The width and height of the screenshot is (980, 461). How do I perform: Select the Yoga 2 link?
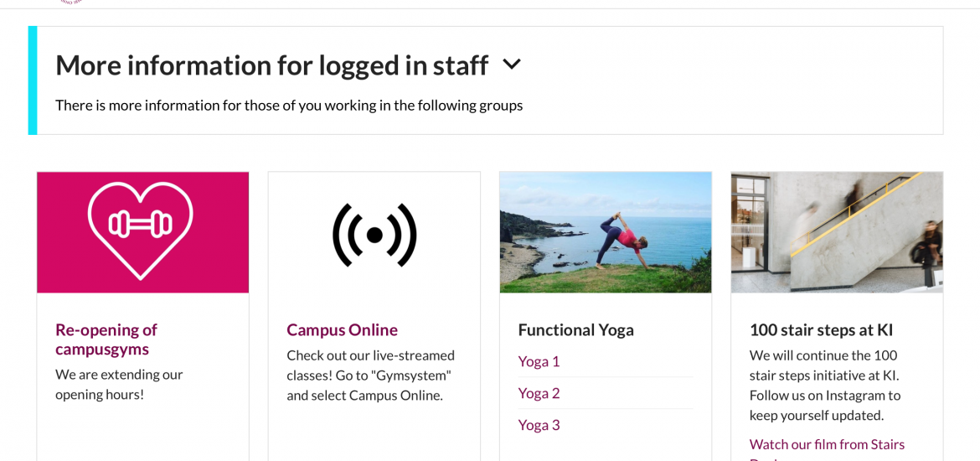coord(539,393)
